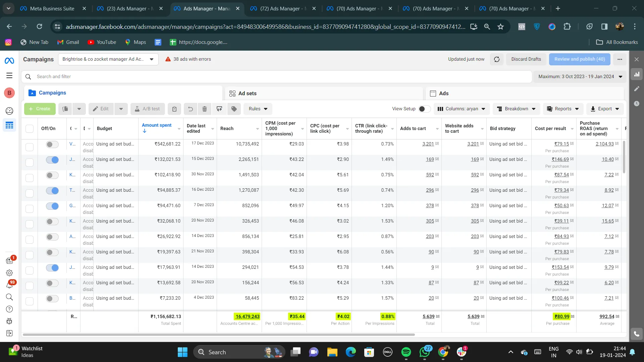Open notifications bell in sidebar
Screen dimensions: 644x362
tap(9, 285)
